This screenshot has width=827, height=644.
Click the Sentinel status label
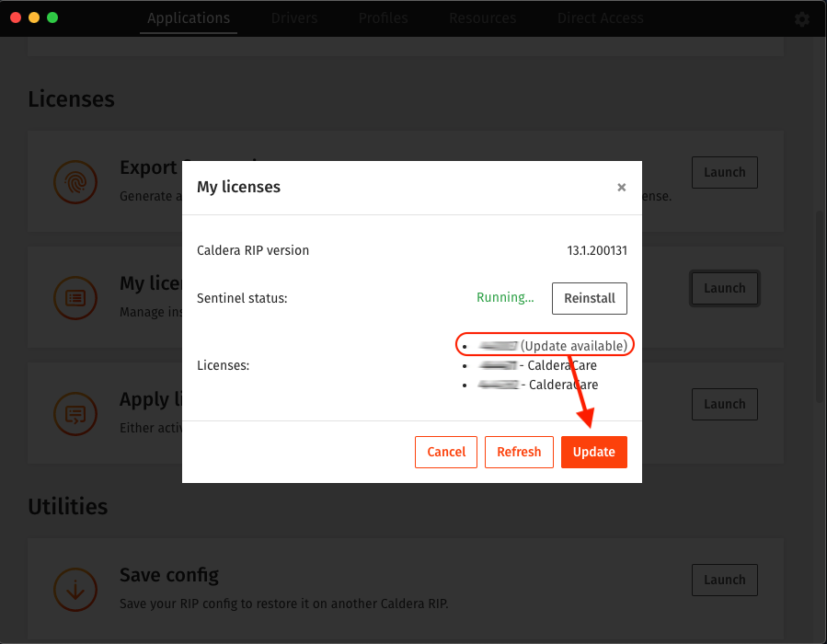point(242,298)
